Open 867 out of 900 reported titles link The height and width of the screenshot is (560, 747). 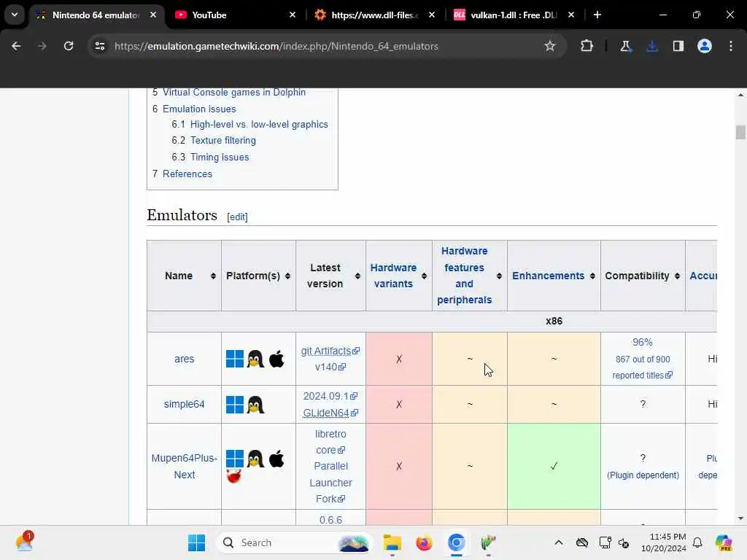click(643, 367)
